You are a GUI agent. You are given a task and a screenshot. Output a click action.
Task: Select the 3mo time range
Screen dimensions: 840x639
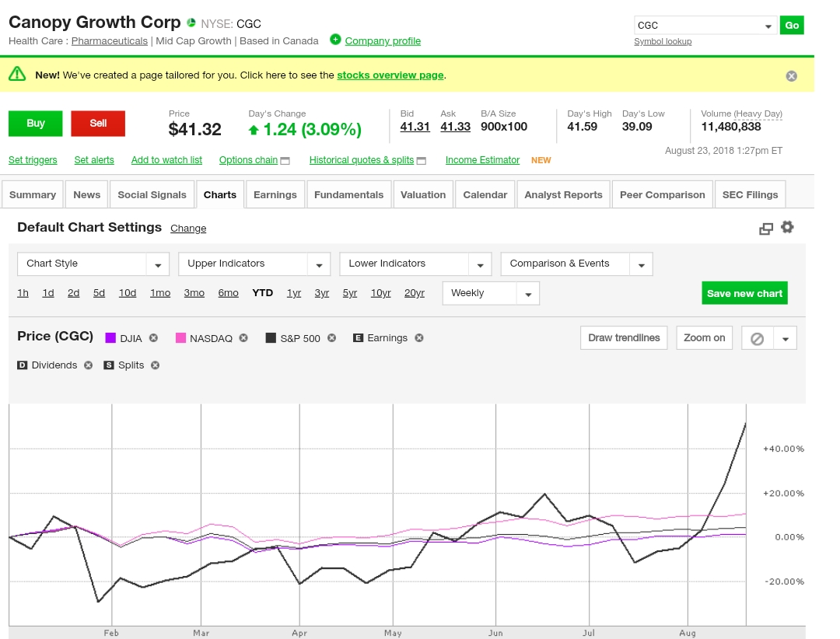(194, 293)
